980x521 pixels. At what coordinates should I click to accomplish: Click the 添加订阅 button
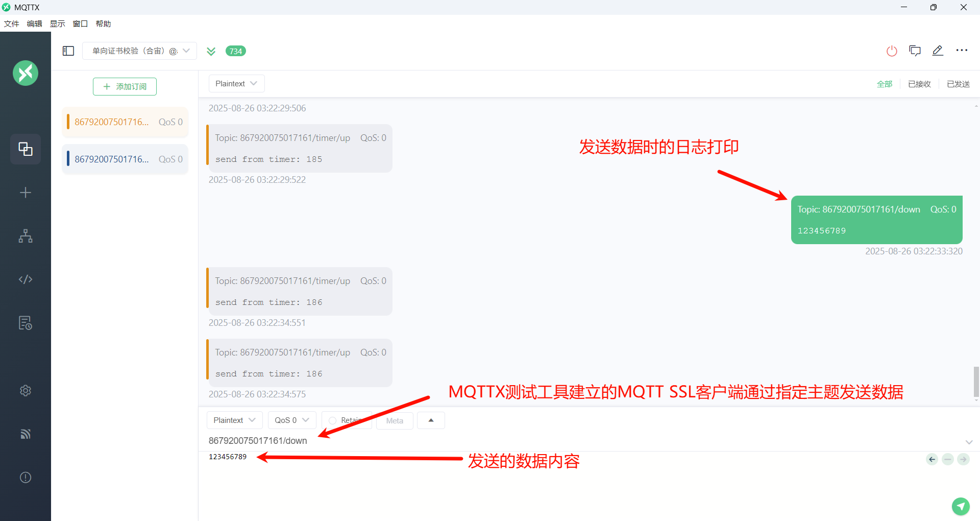click(125, 87)
